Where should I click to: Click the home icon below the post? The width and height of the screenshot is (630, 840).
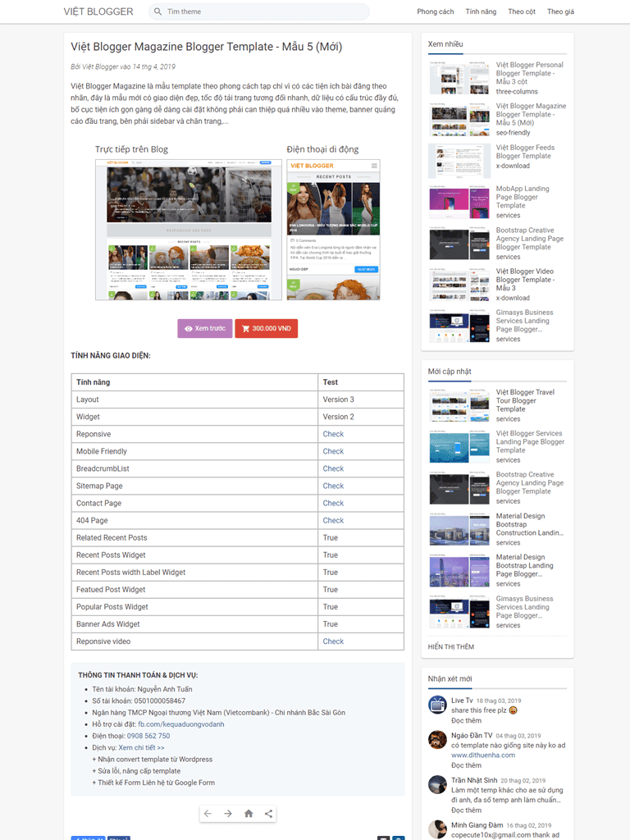point(249,813)
